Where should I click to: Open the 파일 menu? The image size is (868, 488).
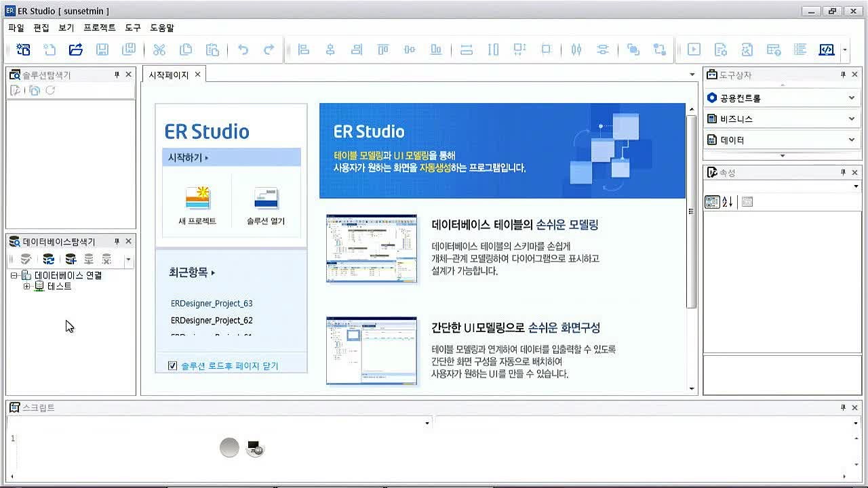[16, 28]
